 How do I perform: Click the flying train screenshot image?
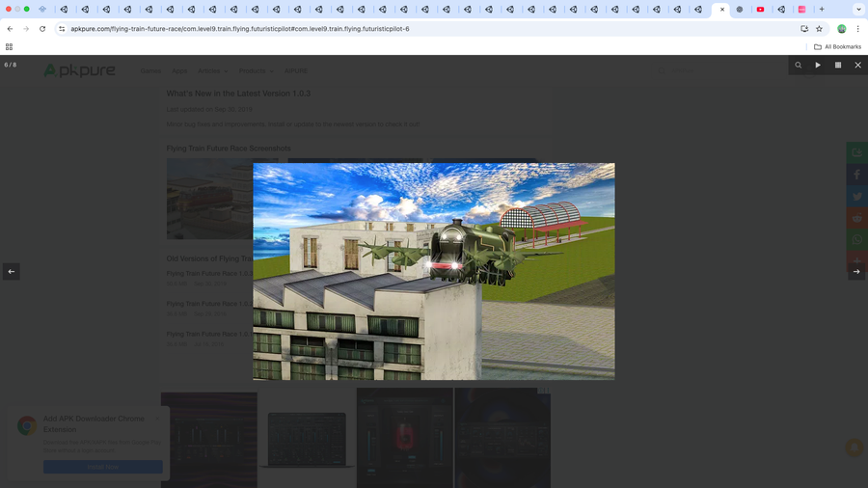(x=433, y=271)
